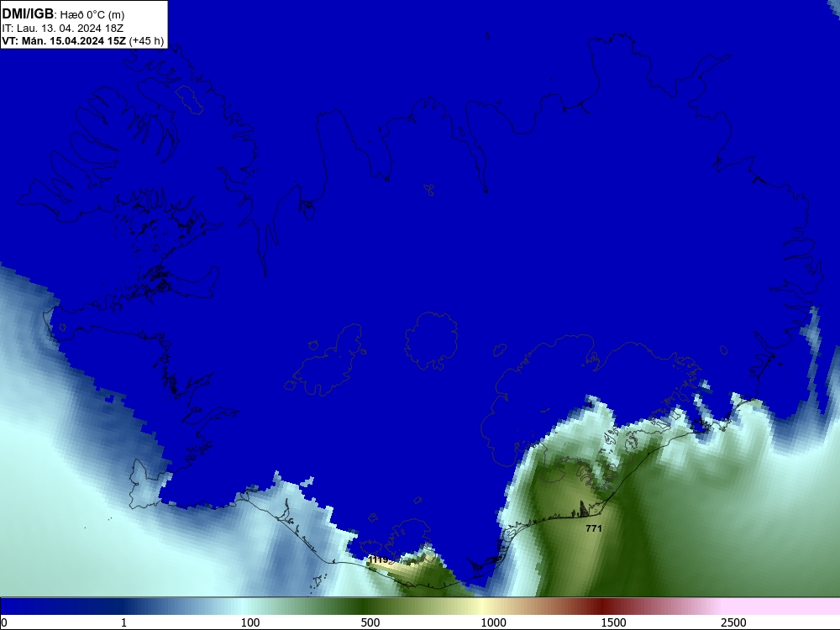Click the '771' value on the map
Screen dimensions: 840x630
pos(594,528)
